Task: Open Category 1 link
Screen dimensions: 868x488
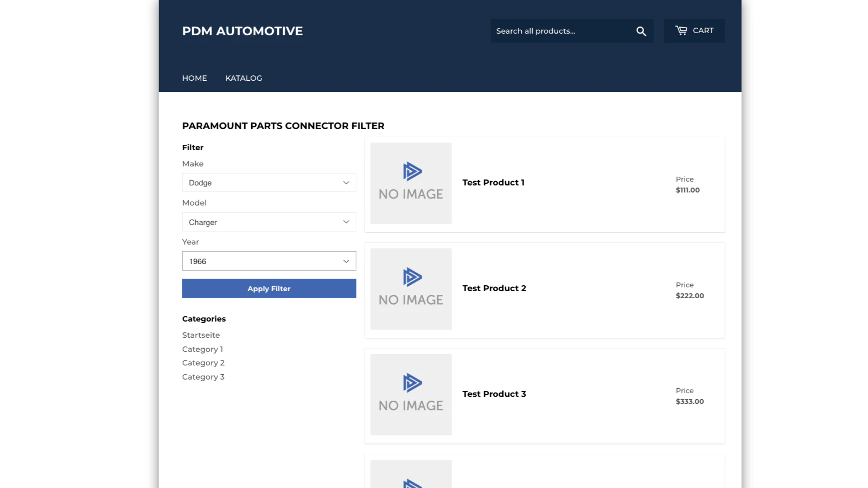Action: (x=202, y=349)
